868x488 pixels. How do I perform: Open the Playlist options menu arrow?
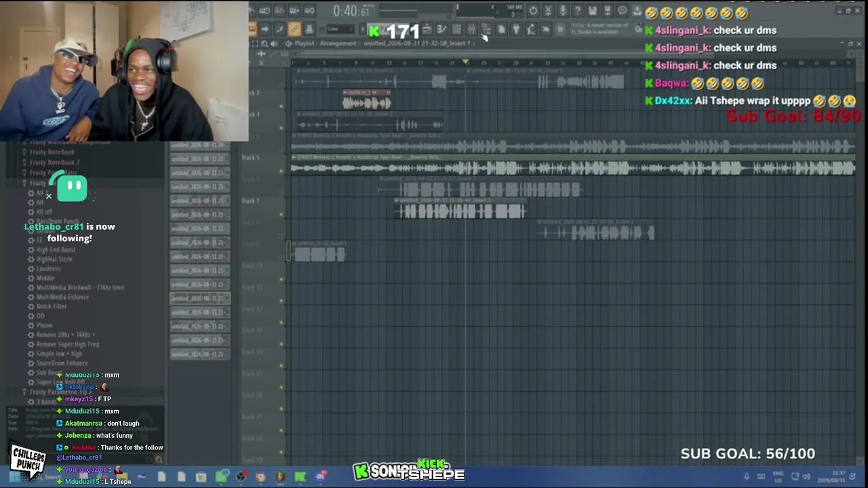click(288, 43)
